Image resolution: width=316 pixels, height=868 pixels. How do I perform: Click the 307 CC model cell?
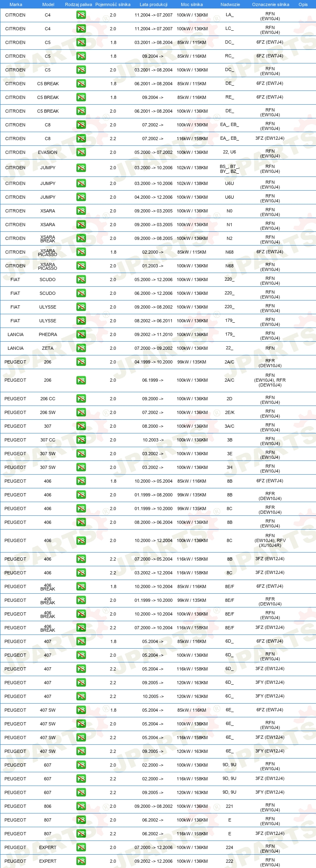coord(48,440)
